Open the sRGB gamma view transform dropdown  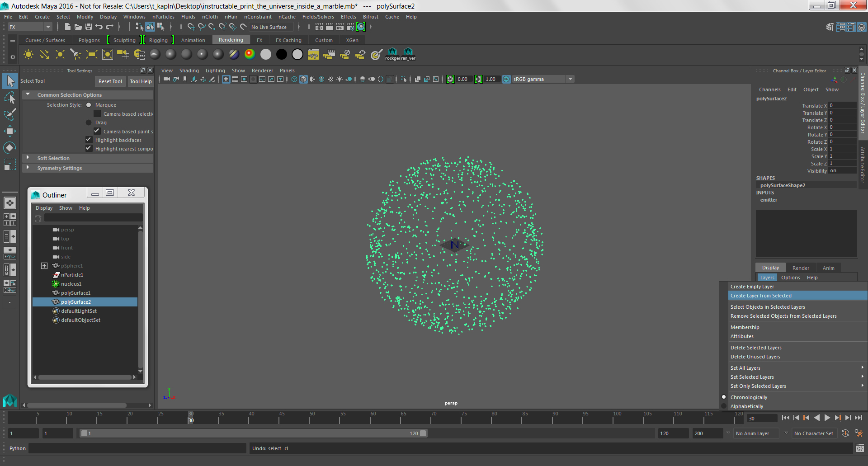tap(571, 79)
